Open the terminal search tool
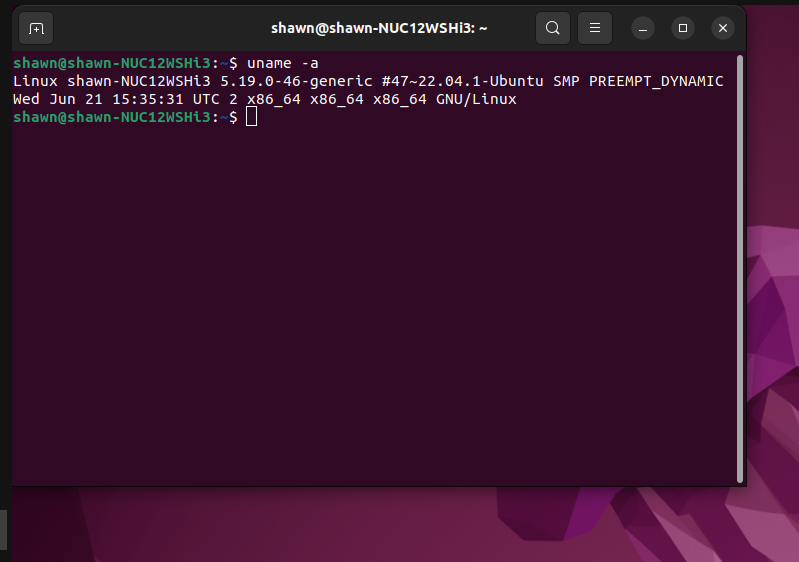 pyautogui.click(x=553, y=28)
